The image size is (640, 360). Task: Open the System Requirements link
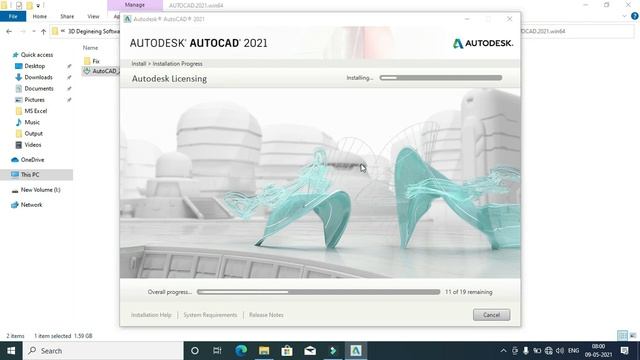pyautogui.click(x=210, y=315)
